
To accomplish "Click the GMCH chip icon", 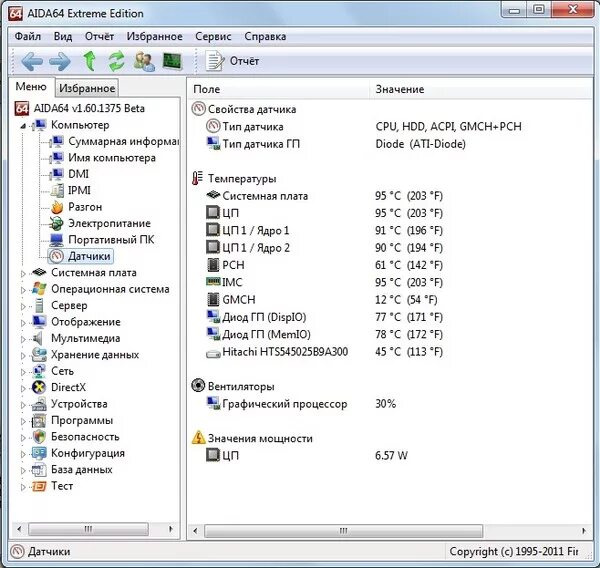I will click(213, 300).
